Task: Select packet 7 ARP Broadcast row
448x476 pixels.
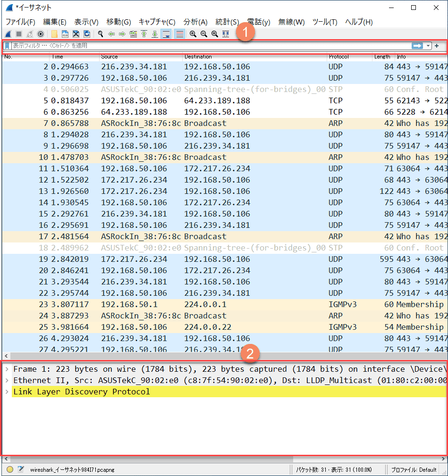Action: pyautogui.click(x=225, y=124)
